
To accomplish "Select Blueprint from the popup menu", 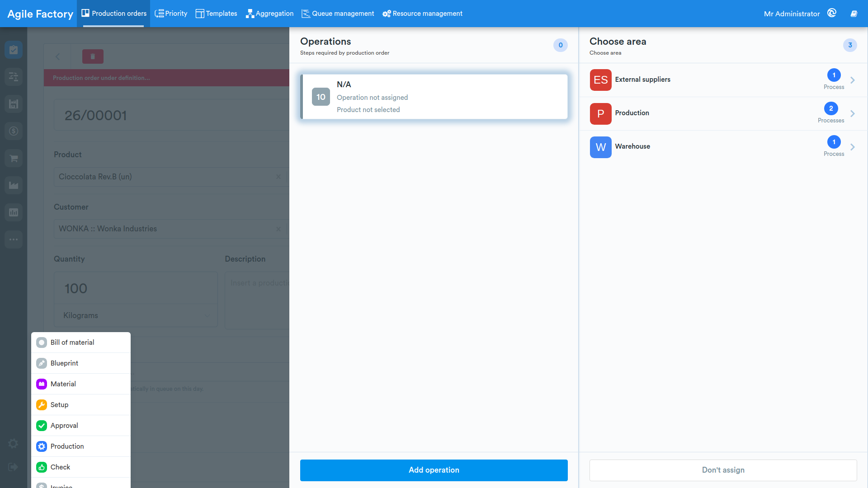I will [81, 363].
